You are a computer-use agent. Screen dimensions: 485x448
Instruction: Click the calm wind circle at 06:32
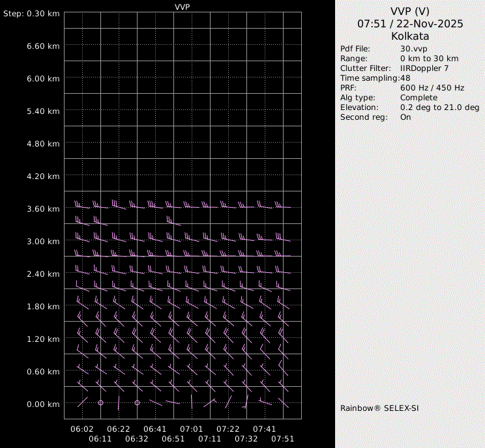[137, 403]
